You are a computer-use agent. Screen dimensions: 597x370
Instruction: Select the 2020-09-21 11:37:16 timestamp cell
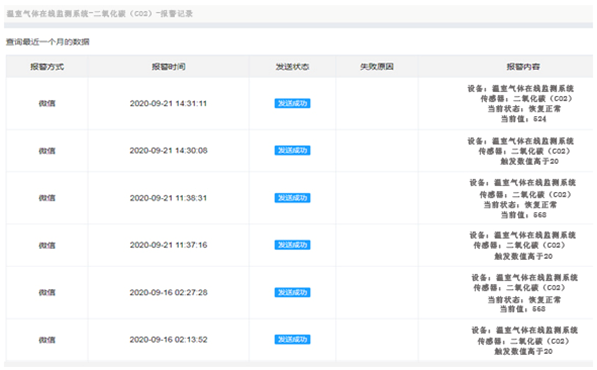[x=168, y=245]
